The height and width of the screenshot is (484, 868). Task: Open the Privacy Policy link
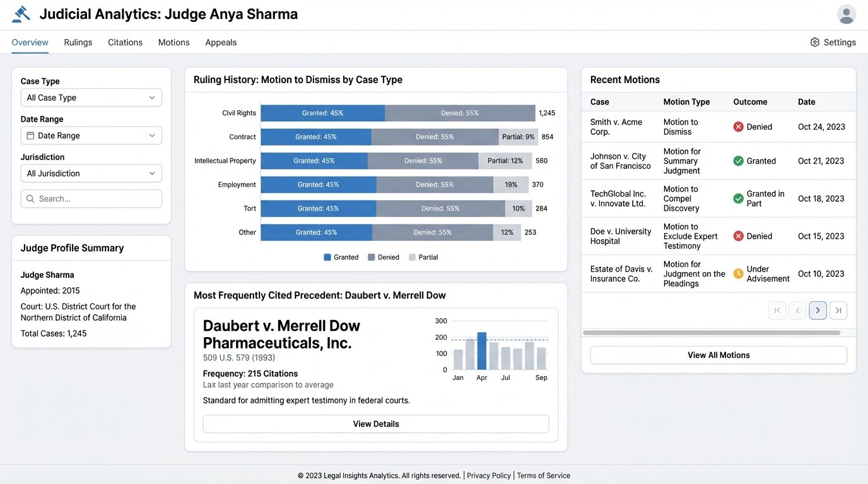489,476
